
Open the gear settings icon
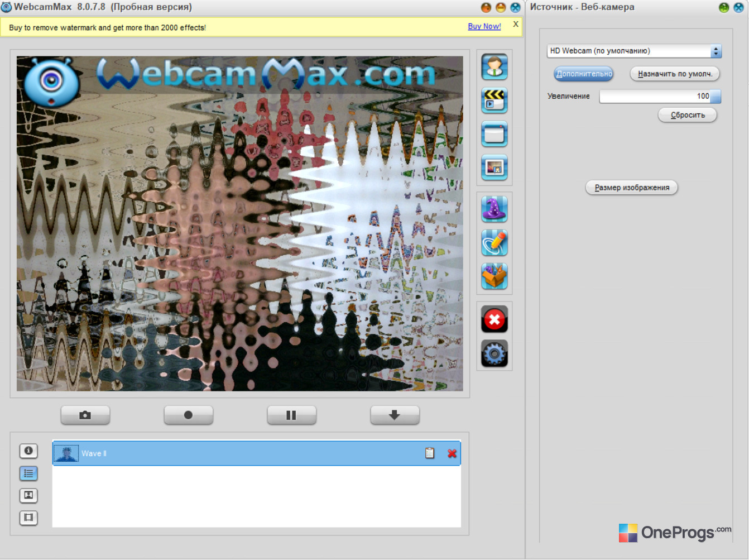[494, 353]
